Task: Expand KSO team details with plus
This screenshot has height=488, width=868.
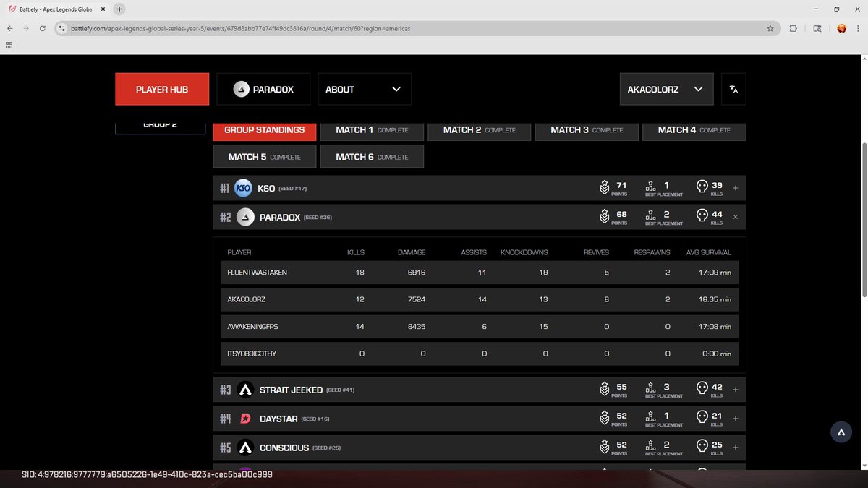Action: [x=736, y=188]
